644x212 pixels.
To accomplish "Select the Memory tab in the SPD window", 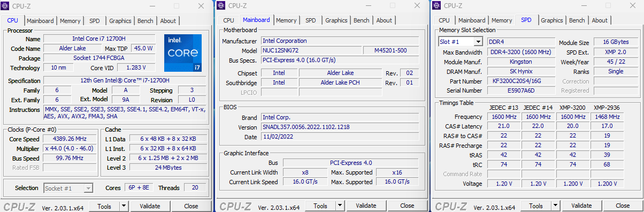I will point(502,20).
